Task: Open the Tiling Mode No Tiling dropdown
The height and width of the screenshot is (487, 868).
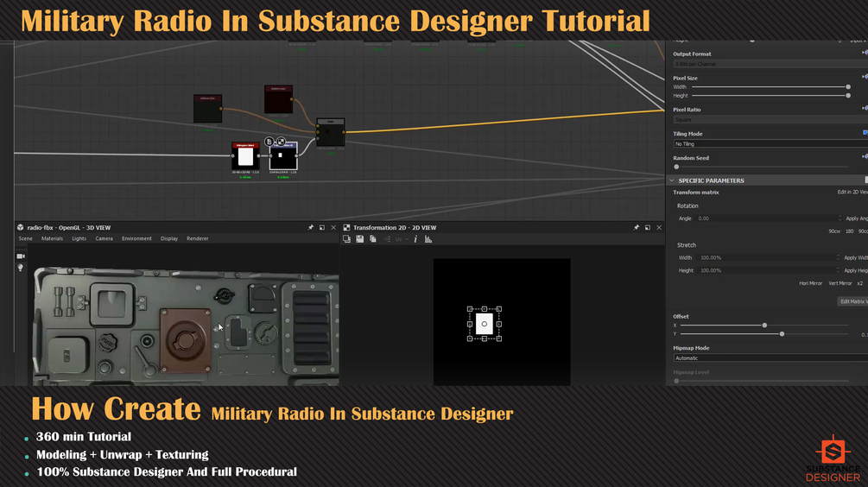Action: click(770, 144)
